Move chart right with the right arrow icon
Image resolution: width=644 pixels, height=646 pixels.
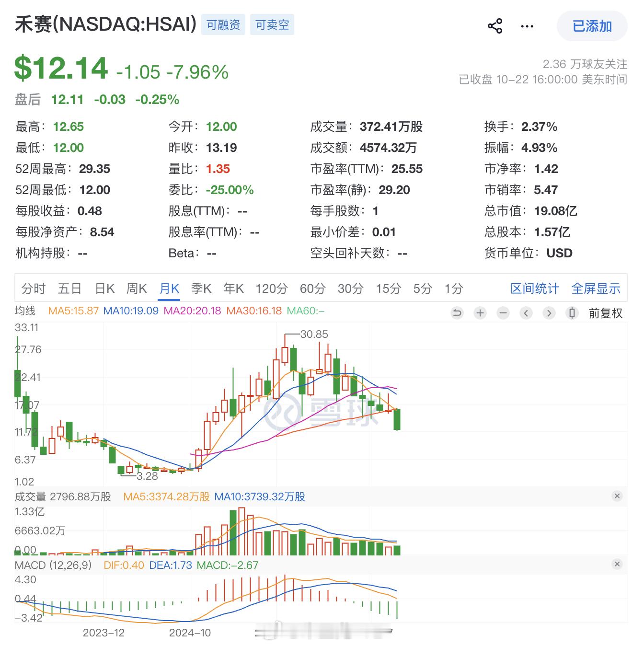(x=549, y=313)
